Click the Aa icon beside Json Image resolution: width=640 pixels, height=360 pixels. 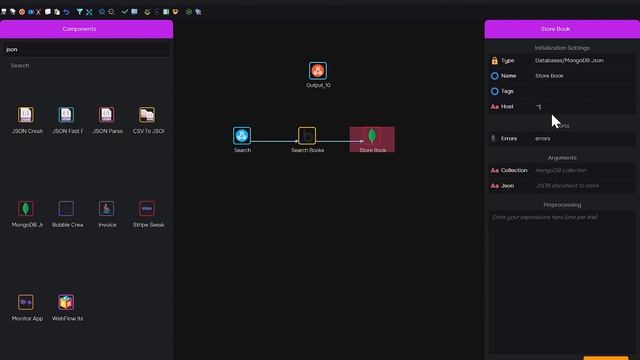pyautogui.click(x=495, y=186)
